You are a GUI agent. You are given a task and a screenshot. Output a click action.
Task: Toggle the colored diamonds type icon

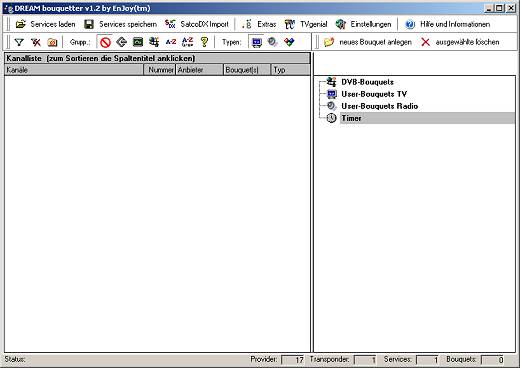coord(289,42)
